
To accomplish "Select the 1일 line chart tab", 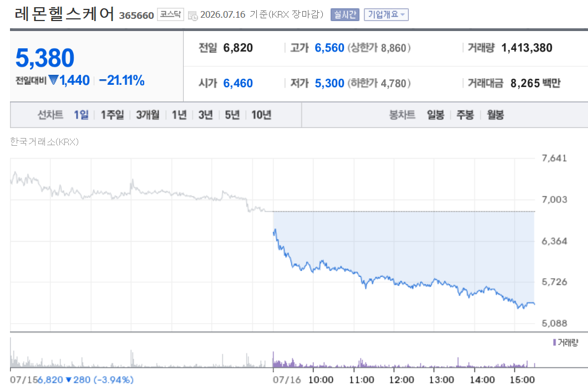I will pyautogui.click(x=81, y=115).
